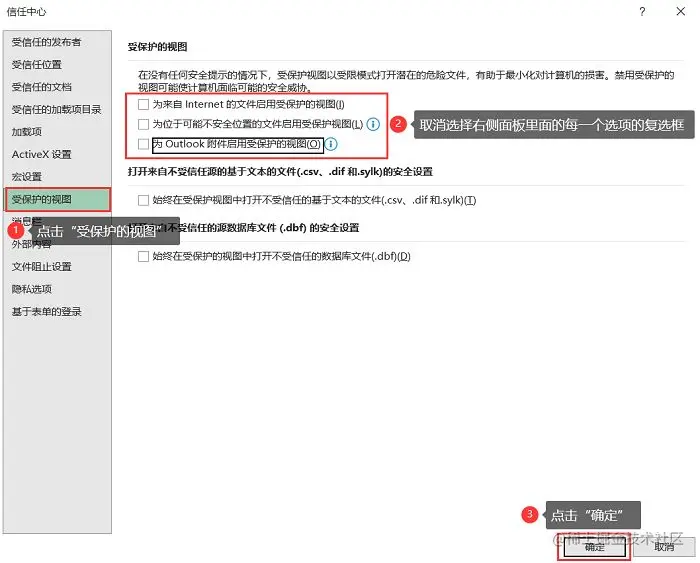This screenshot has width=700, height=563.
Task: Click label 为 Outlook 附件启用受保护的视图
Action: pos(237,144)
